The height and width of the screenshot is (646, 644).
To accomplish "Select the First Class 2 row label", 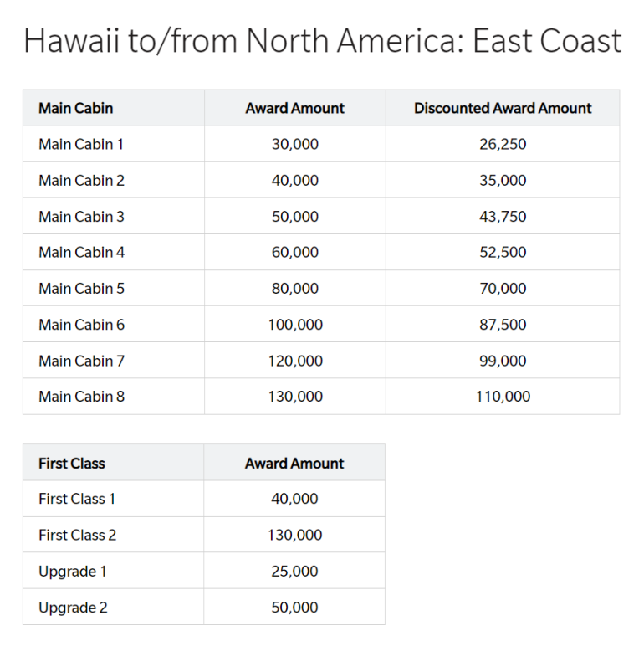I will [77, 535].
